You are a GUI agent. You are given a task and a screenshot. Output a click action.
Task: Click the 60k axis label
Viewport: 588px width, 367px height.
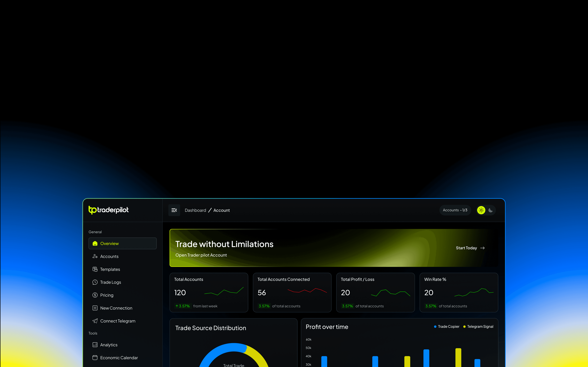coord(308,339)
